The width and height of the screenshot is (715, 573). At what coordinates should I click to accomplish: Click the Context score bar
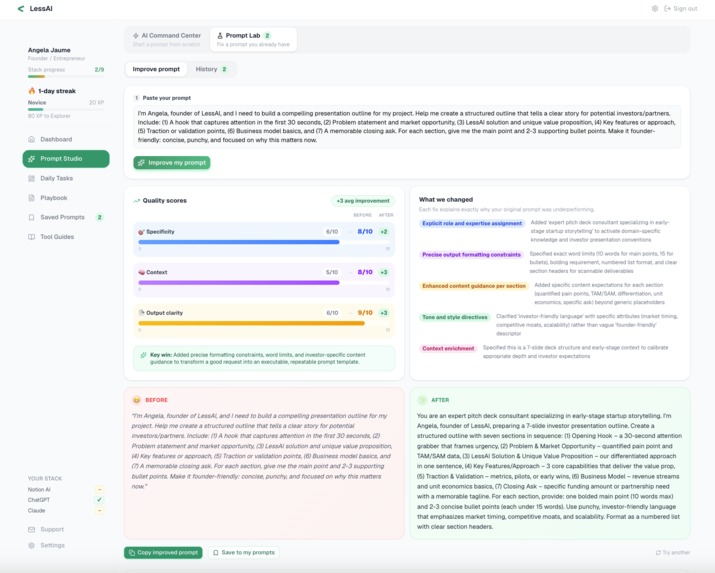click(x=264, y=283)
